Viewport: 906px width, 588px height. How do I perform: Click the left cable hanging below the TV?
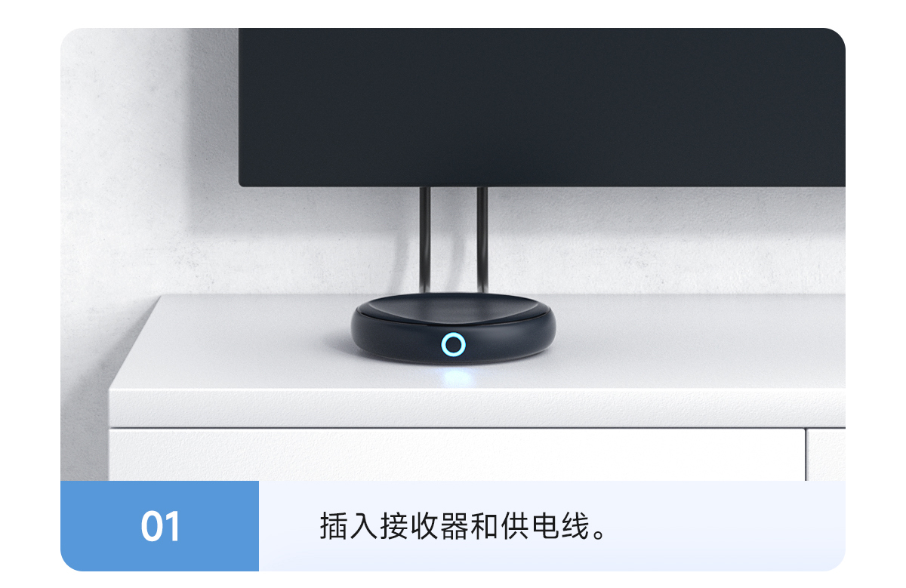425,242
